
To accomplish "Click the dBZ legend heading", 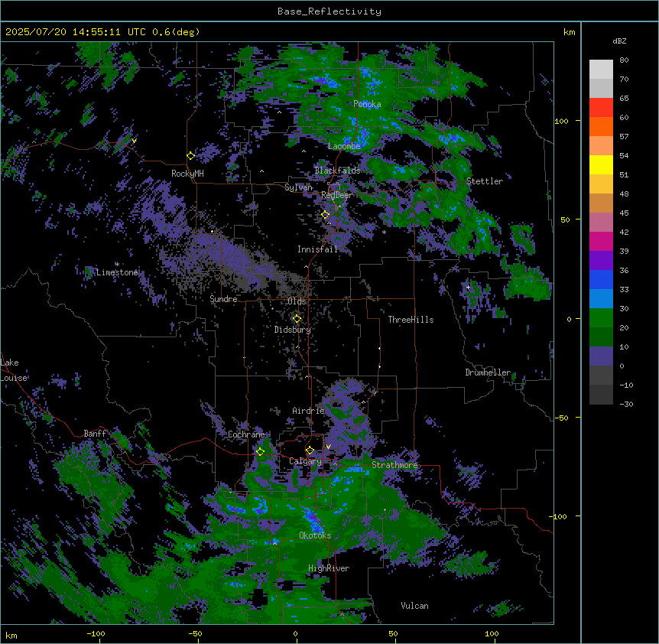I will point(619,41).
